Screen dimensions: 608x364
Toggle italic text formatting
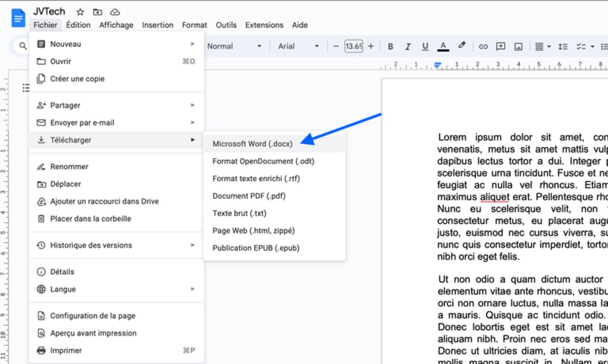point(407,47)
